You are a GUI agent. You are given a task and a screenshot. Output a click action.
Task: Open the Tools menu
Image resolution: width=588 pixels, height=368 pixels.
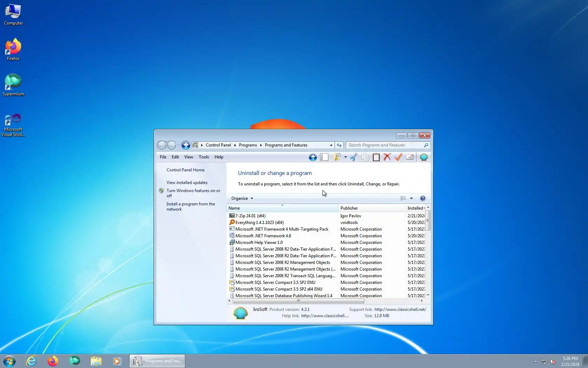tap(204, 157)
